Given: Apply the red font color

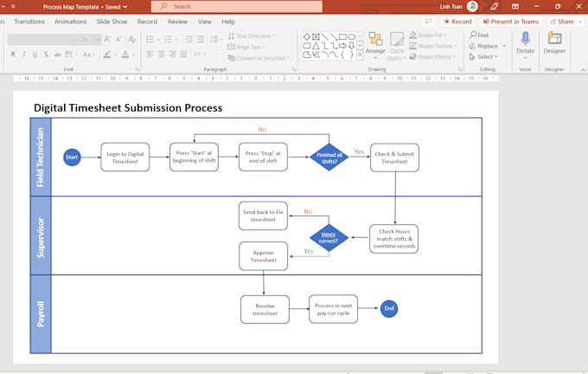Looking at the screenshot, I should [127, 54].
